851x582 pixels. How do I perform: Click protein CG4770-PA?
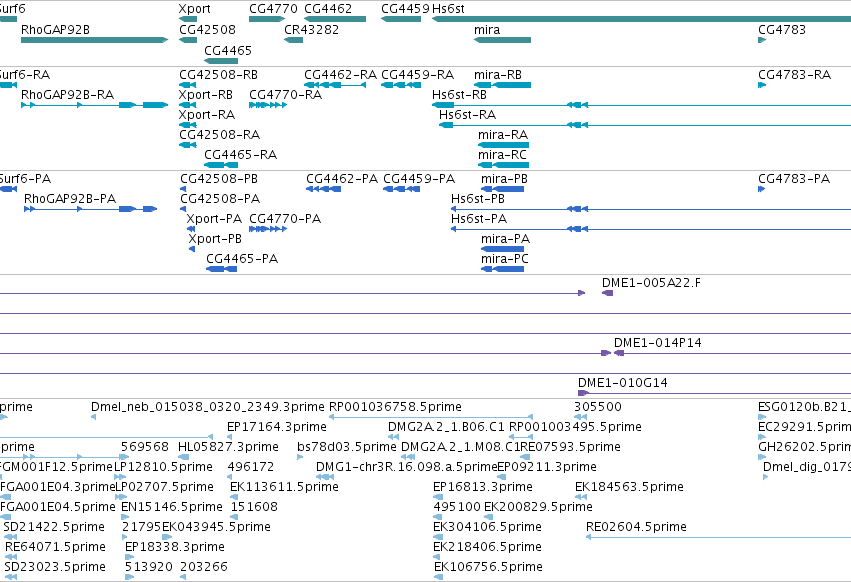268,229
